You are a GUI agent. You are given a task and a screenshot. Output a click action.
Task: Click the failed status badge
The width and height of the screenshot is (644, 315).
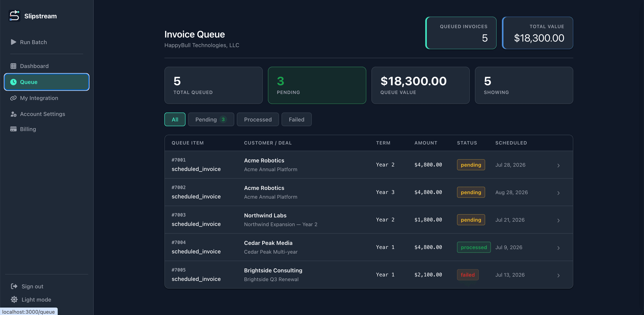(x=467, y=275)
